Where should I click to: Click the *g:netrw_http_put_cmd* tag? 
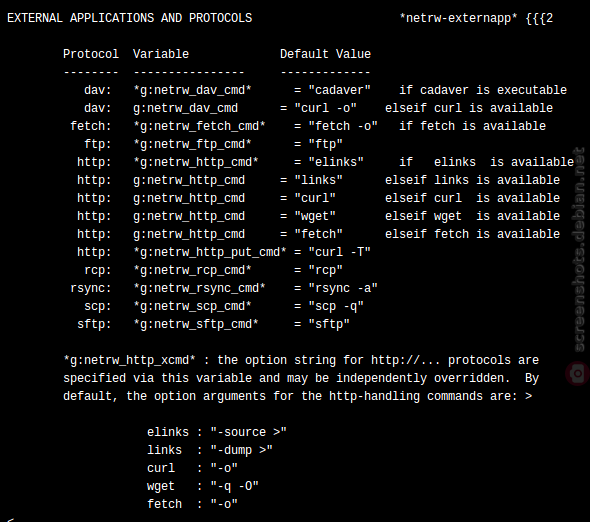[x=210, y=252]
